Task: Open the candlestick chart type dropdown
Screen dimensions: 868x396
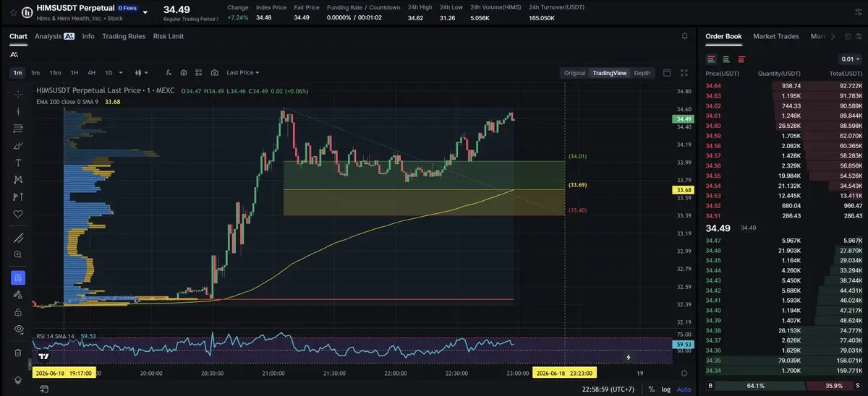Action: click(141, 72)
